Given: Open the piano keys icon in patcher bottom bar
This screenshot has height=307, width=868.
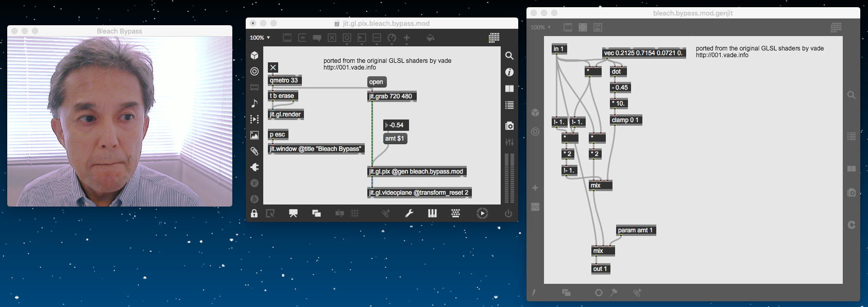Looking at the screenshot, I should pos(432,213).
